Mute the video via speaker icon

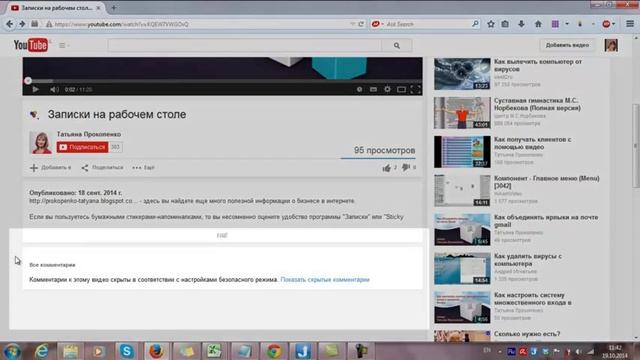point(54,89)
